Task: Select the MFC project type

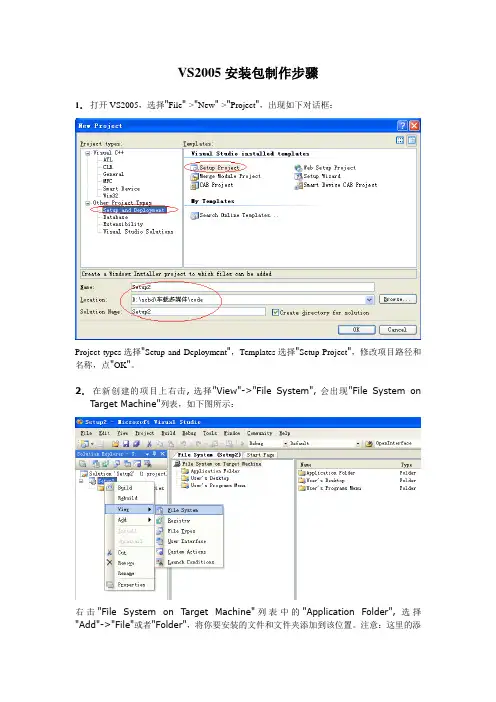Action: [107, 181]
